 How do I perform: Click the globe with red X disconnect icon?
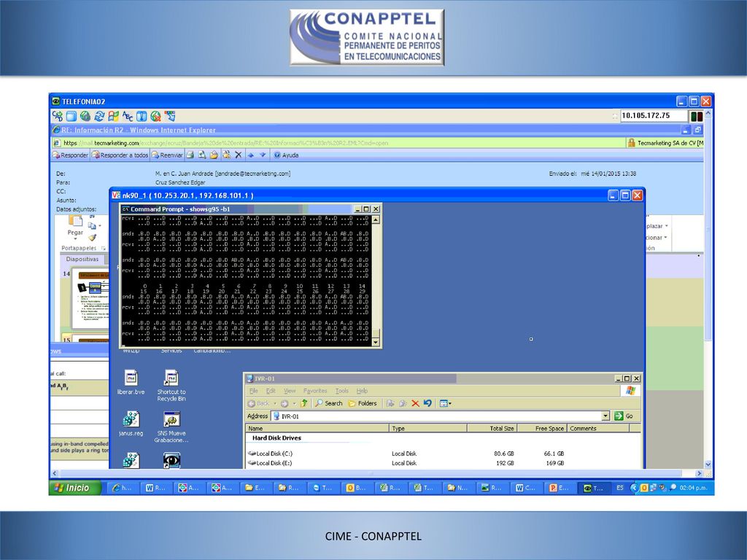(x=155, y=116)
